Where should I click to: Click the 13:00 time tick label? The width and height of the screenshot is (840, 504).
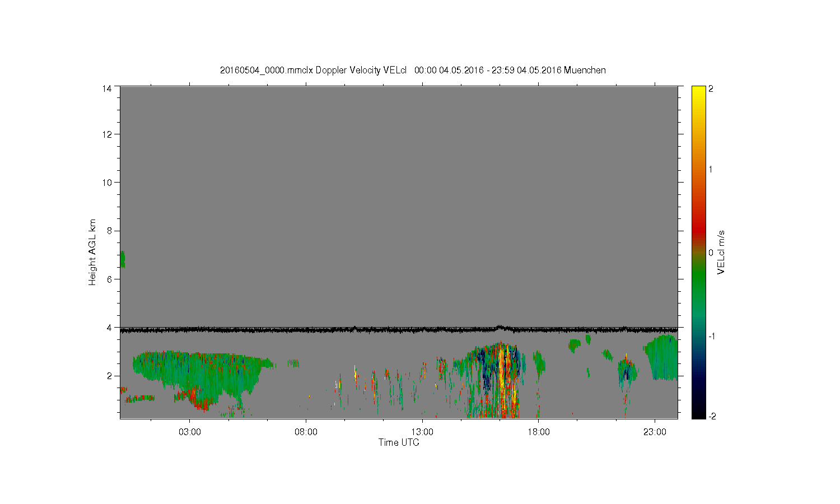[422, 432]
